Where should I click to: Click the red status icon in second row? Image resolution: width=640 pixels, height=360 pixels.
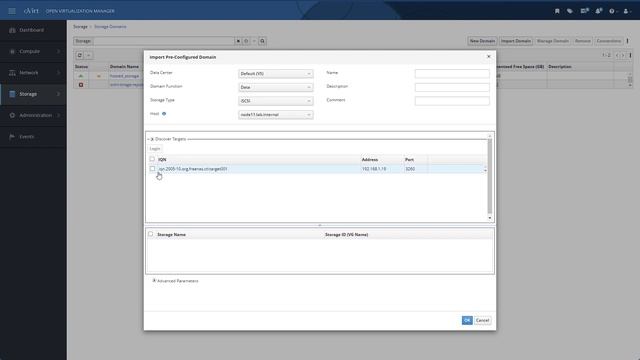pos(81,85)
